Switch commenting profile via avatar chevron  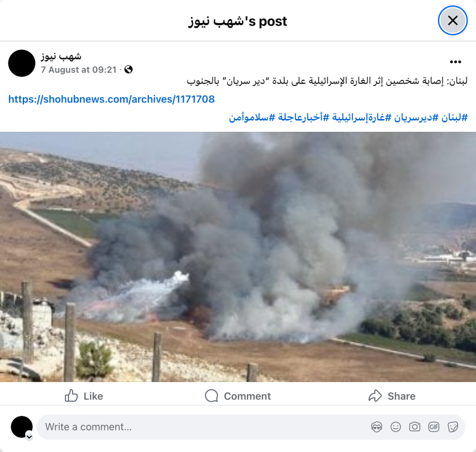pos(29,437)
